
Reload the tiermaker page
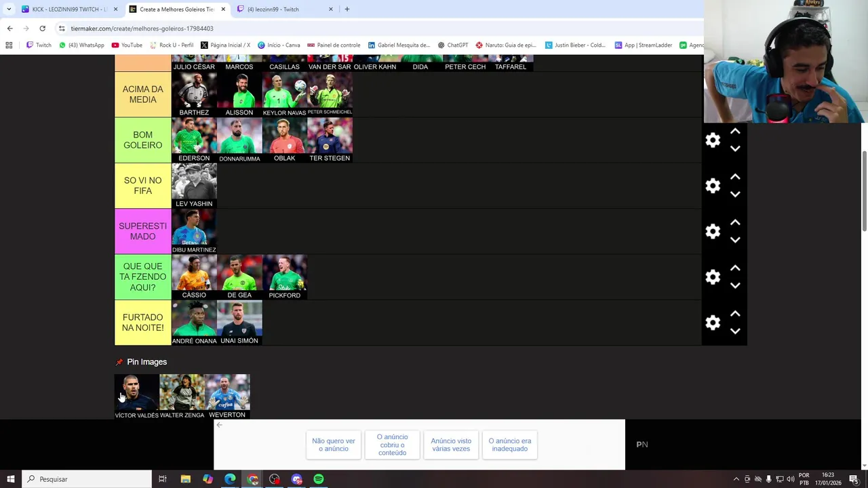coord(42,28)
